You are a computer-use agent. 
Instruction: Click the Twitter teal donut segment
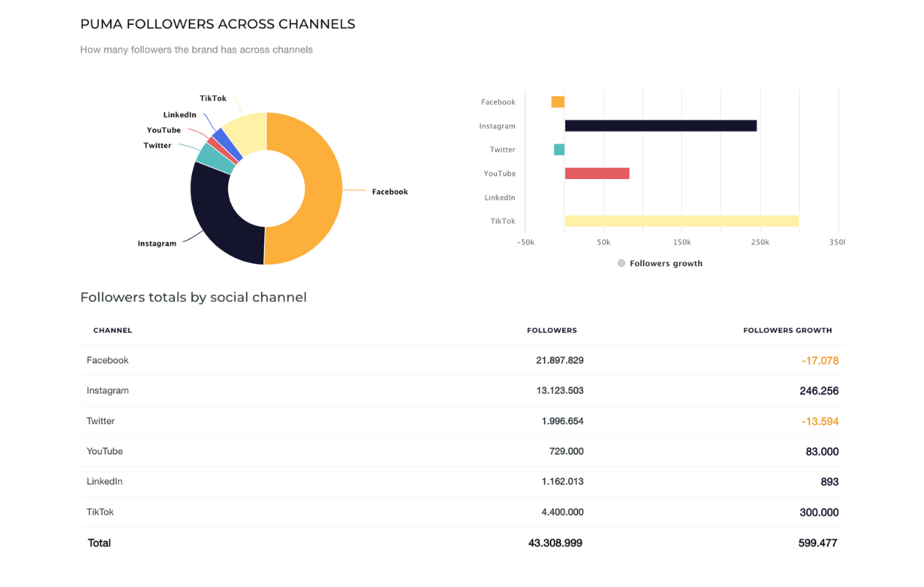coord(216,158)
